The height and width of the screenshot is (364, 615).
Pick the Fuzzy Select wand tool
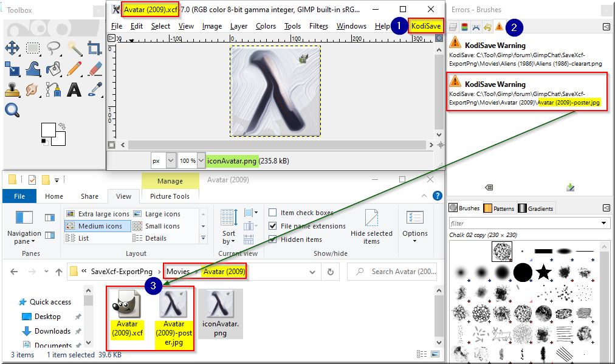coord(74,48)
